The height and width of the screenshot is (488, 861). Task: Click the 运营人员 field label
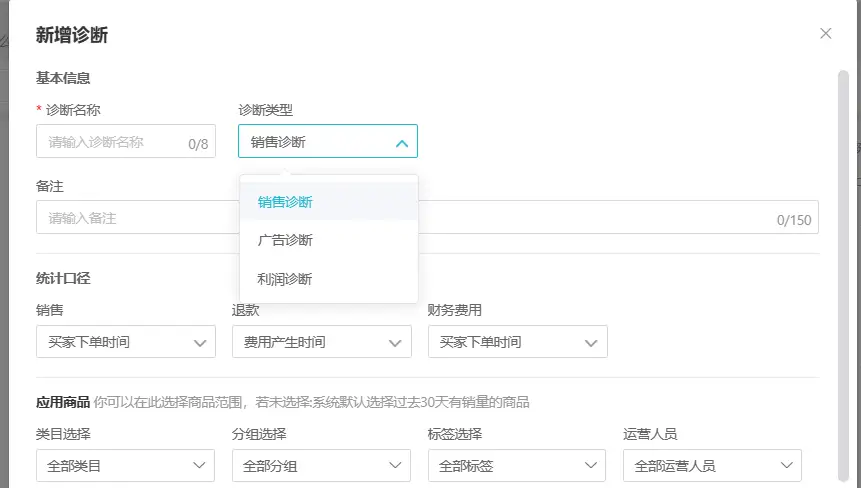point(650,434)
